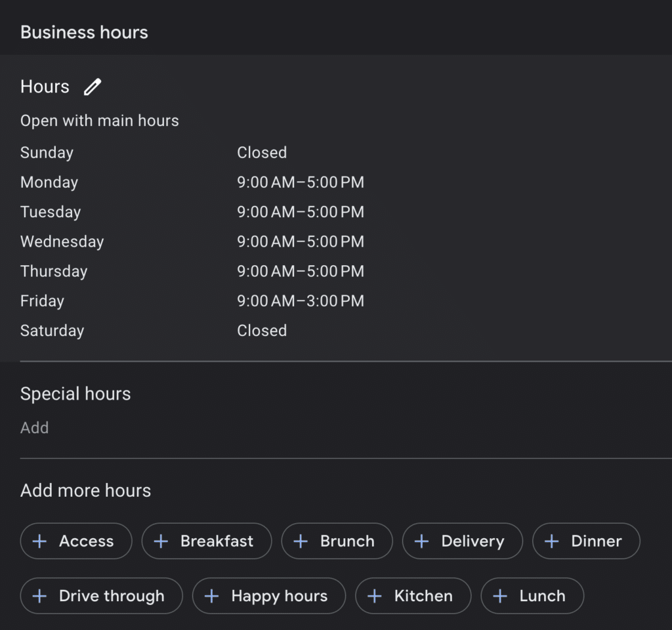672x630 pixels.
Task: Select the Open with main hours setting
Action: pyautogui.click(x=100, y=121)
